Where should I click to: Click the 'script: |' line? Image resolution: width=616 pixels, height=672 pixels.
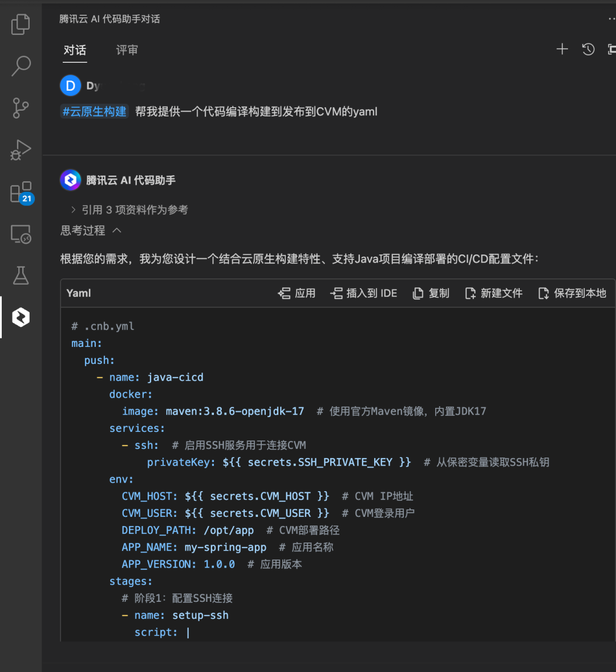point(162,632)
